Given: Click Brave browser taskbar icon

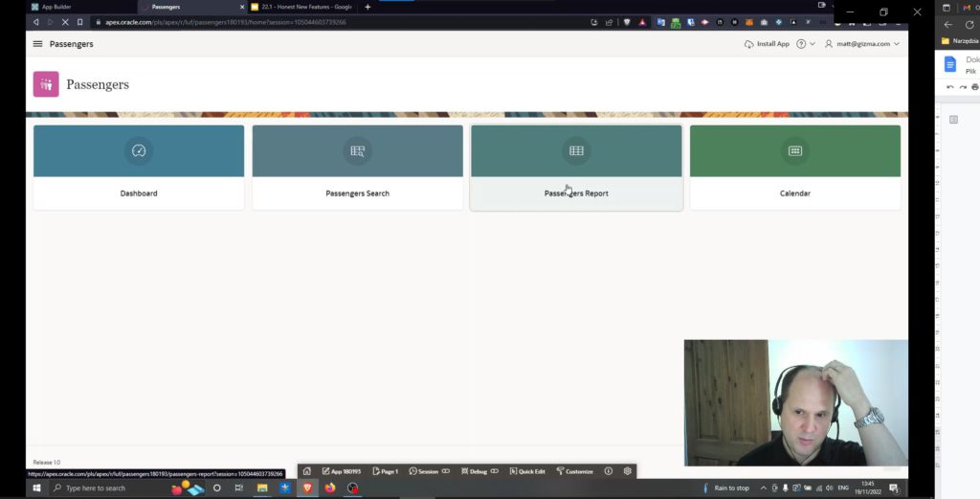Looking at the screenshot, I should (x=307, y=488).
